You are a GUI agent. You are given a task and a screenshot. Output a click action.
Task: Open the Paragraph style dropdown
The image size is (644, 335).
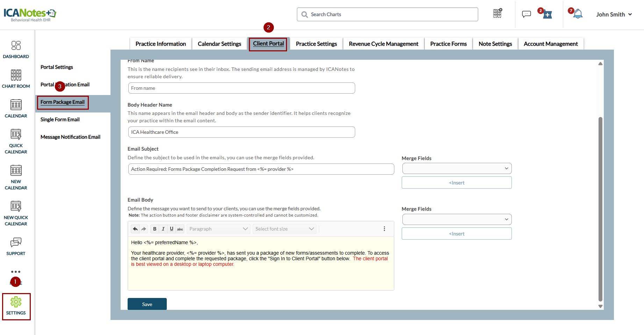point(219,229)
